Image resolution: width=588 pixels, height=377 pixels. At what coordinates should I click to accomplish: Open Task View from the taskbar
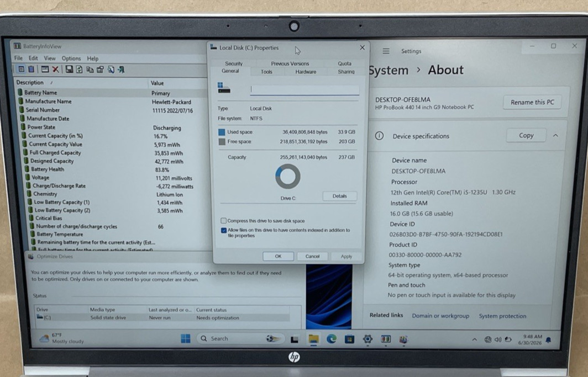[295, 339]
